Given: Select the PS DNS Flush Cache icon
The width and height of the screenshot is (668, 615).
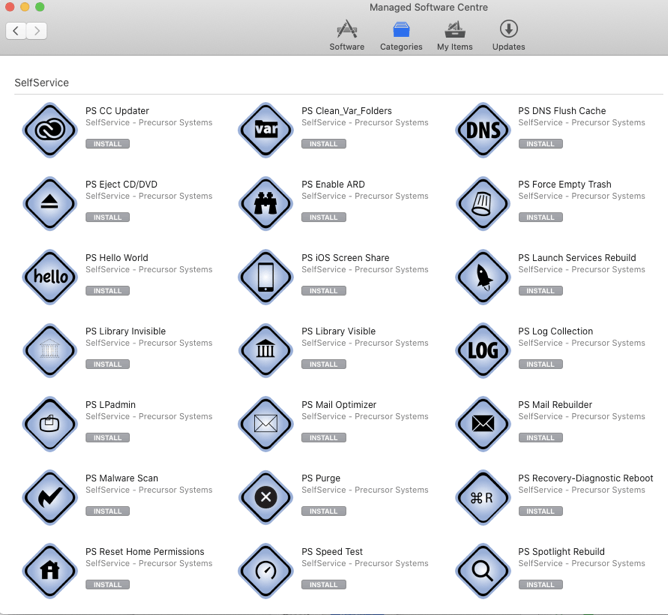Looking at the screenshot, I should point(483,130).
